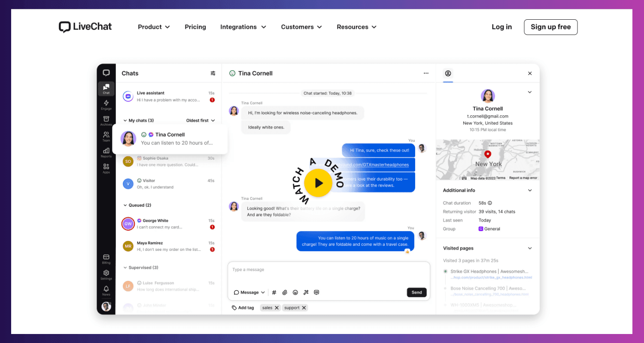
Task: Open Maya Ramirez queued chat
Action: point(169,246)
